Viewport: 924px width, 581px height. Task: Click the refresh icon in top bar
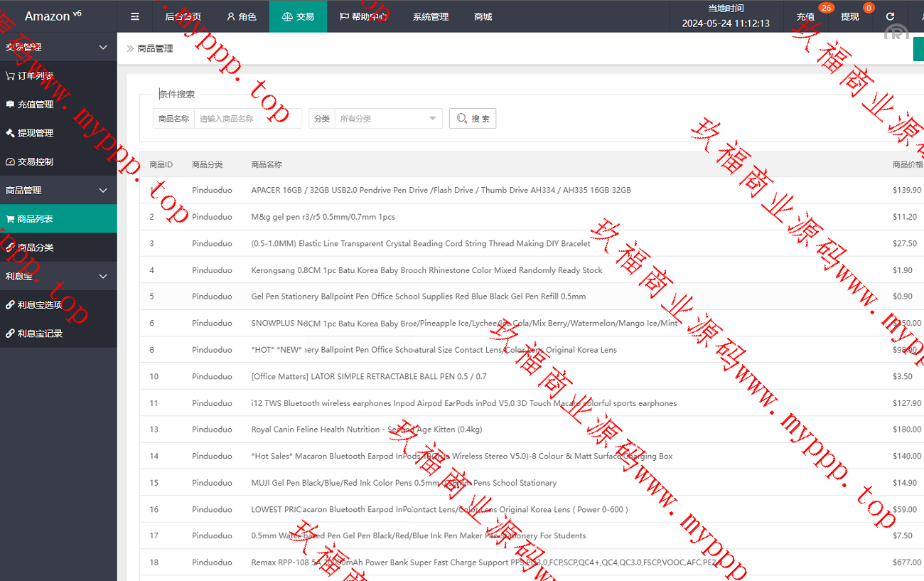coord(890,16)
